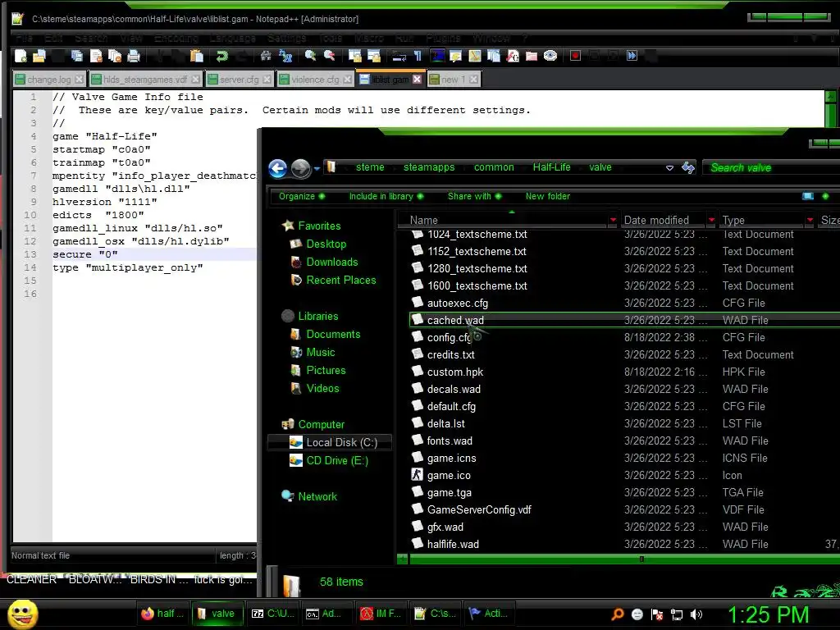The image size is (840, 630).
Task: Click the Zoom In magnifier icon
Action: [x=310, y=56]
